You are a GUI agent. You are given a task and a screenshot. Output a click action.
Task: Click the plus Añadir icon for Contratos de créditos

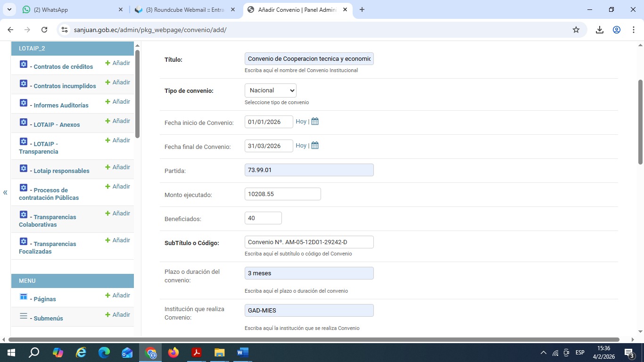108,63
